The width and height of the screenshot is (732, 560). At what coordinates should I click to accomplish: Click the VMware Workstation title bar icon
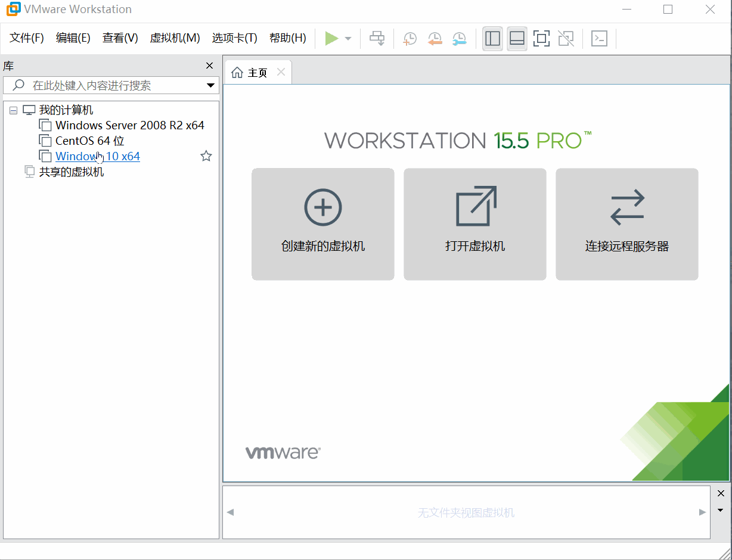coord(13,10)
